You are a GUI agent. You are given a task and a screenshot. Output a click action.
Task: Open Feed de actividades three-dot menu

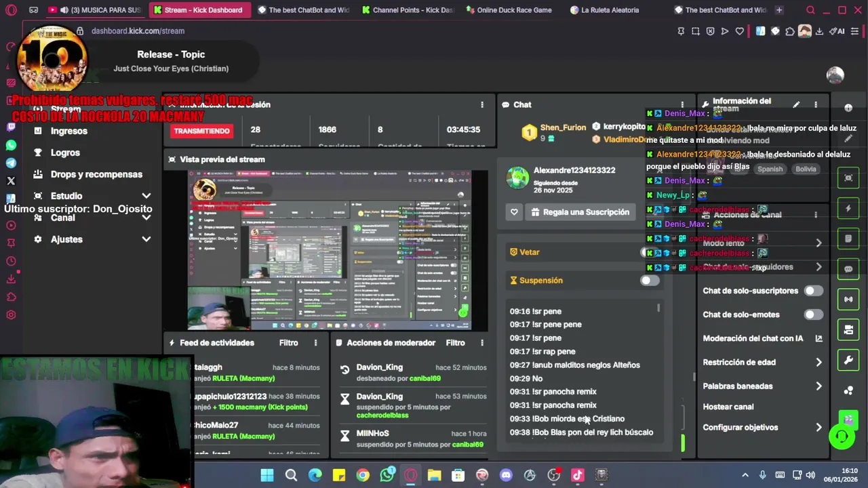pyautogui.click(x=315, y=343)
